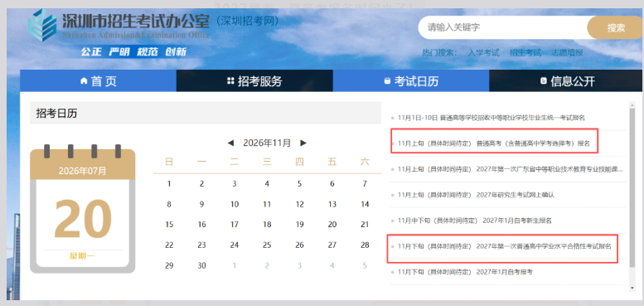
Task: Select hot search term 志愿填报
Action: click(567, 52)
